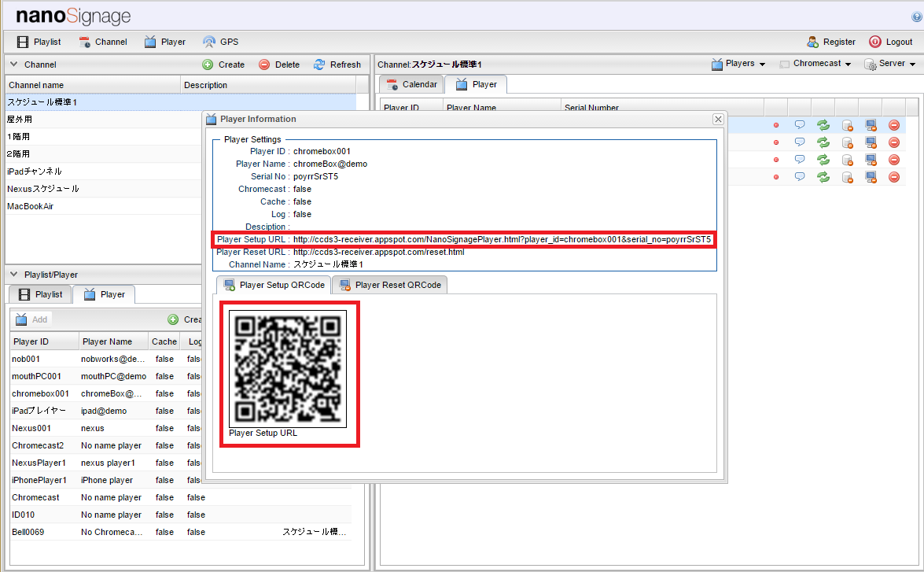Delete the selected channel
The width and height of the screenshot is (924, 572).
[279, 65]
